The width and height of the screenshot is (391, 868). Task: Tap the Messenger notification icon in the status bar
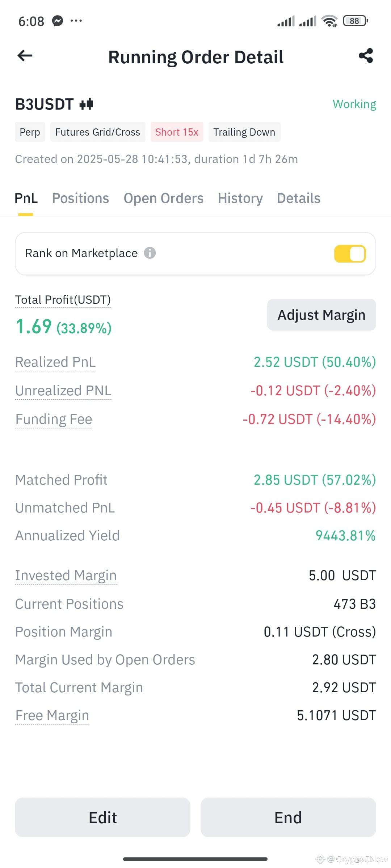point(58,21)
